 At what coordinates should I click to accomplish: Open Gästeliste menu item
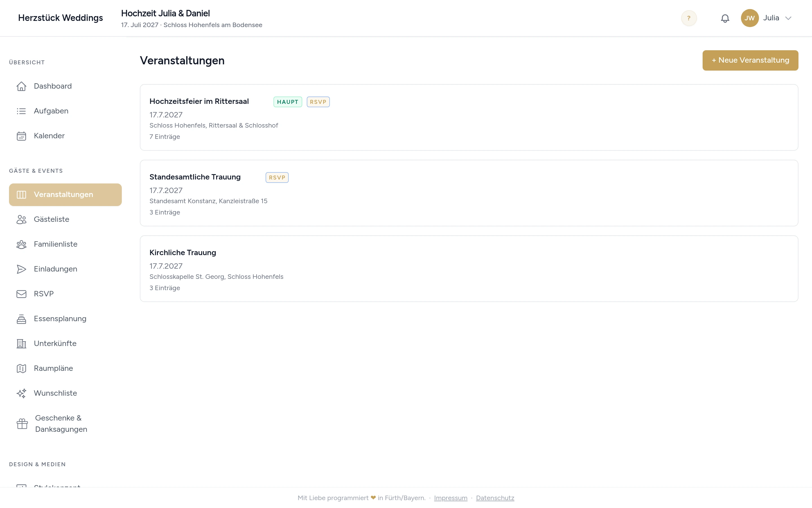click(x=65, y=219)
